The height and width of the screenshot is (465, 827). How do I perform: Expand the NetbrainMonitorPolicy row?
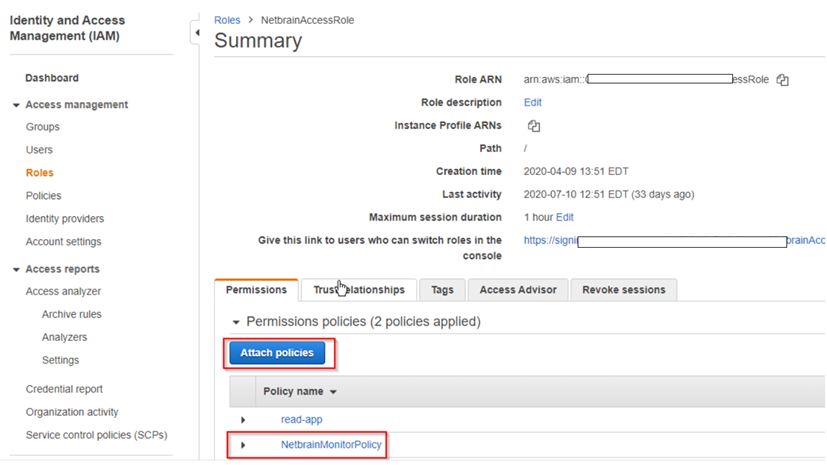243,445
